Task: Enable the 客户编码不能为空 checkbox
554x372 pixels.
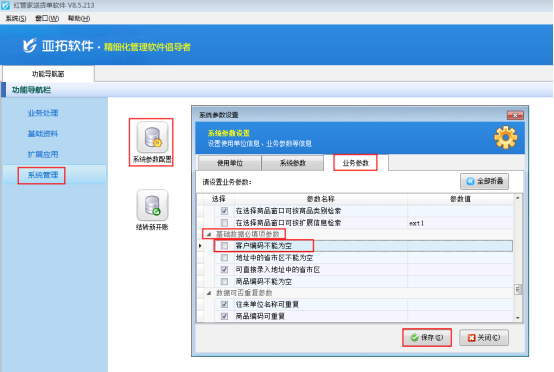Action: tap(224, 246)
